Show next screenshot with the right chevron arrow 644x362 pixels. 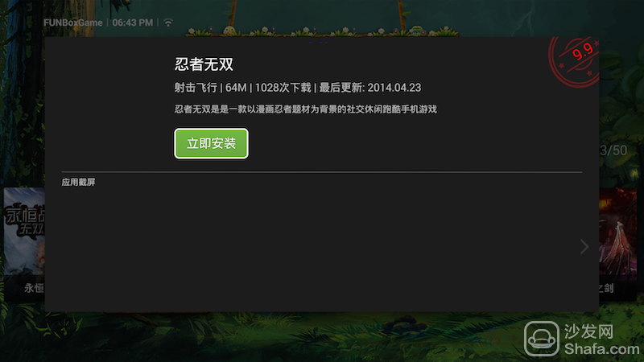click(x=584, y=247)
